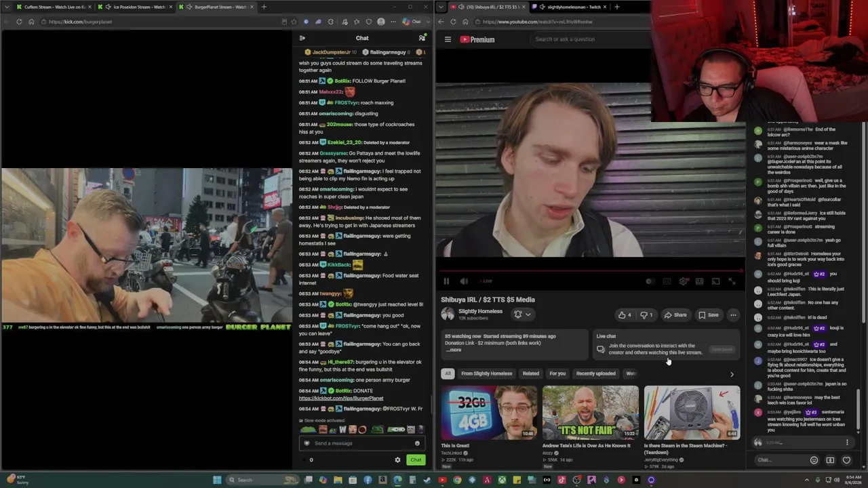Viewport: 868px width, 488px height.
Task: Open tab list dropdown in YouTube window
Action: tap(441, 7)
